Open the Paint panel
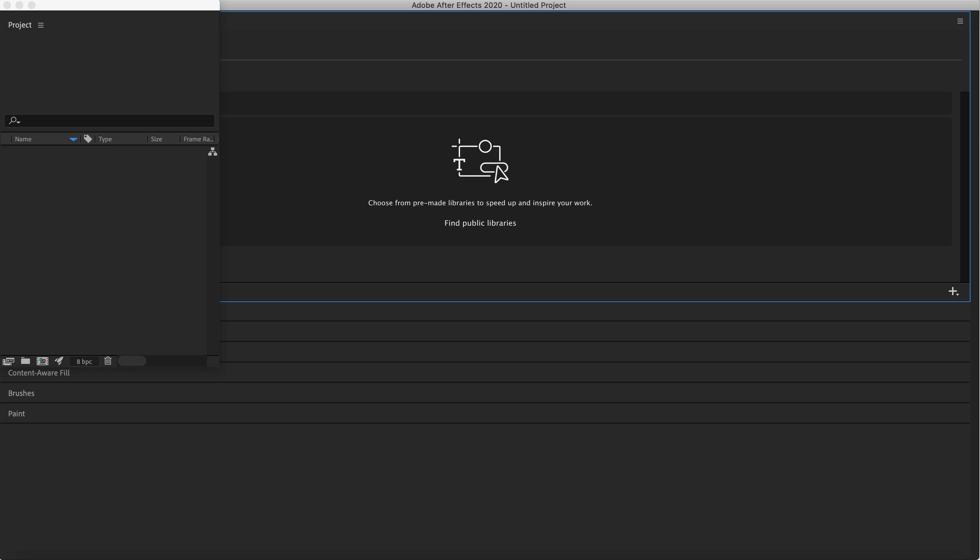The image size is (980, 560). pyautogui.click(x=17, y=414)
